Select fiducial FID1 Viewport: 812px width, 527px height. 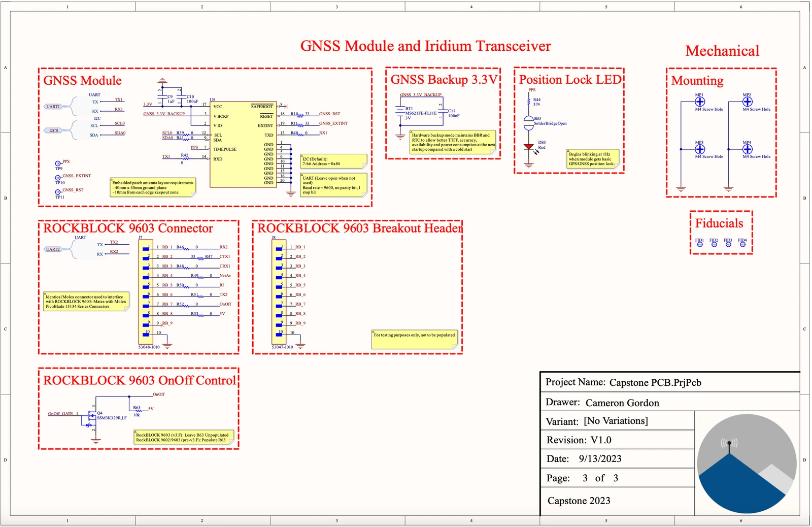tap(700, 244)
